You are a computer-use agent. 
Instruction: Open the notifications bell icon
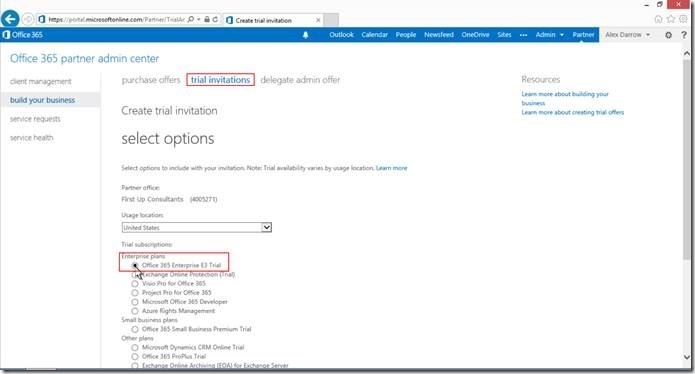[x=305, y=35]
